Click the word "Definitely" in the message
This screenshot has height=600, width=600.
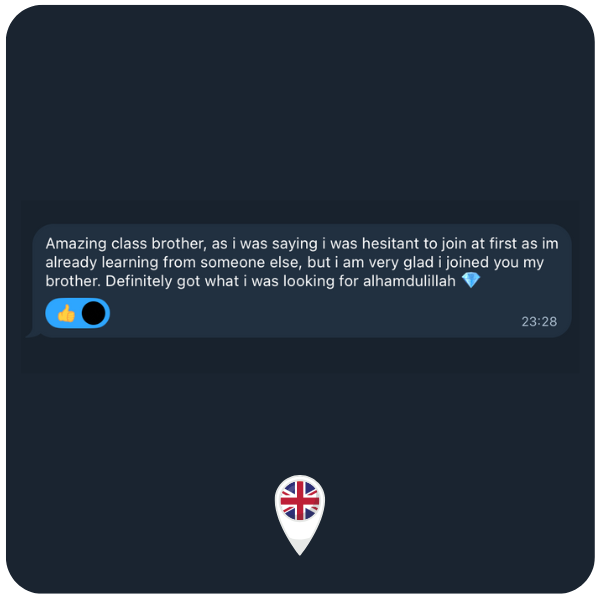point(139,281)
